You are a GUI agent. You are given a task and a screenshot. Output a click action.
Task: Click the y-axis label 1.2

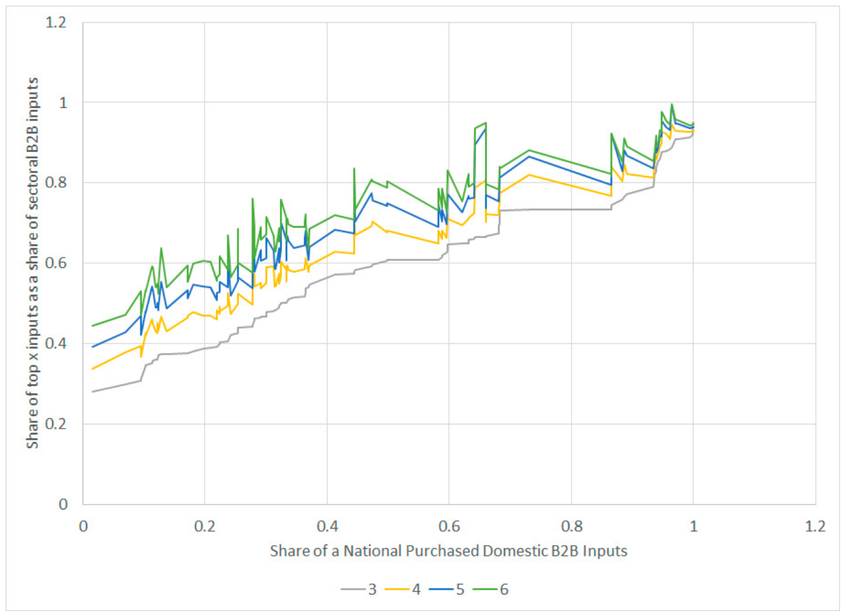tap(56, 22)
